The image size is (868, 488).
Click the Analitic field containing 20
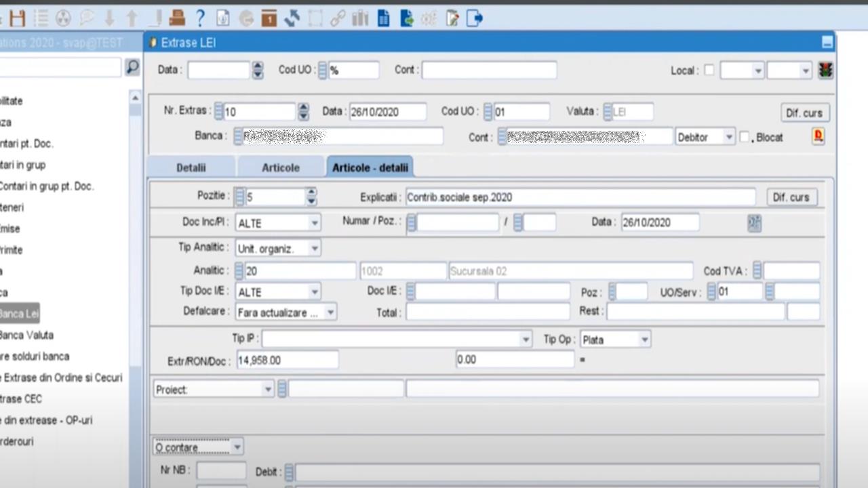click(x=300, y=271)
